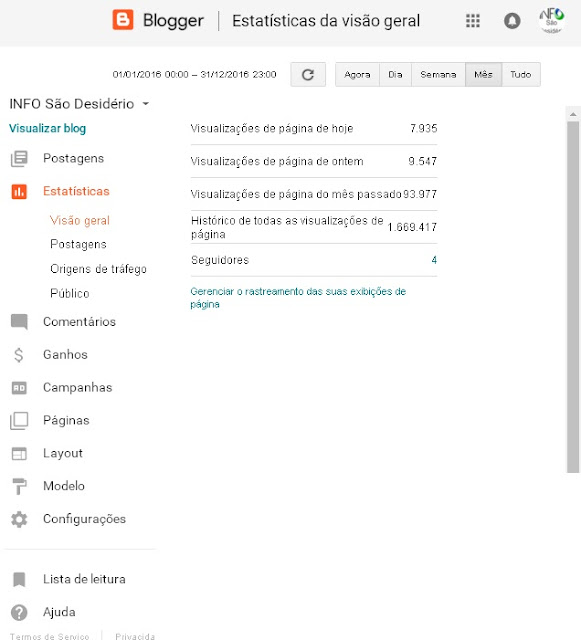Open the Estatísticas sidebar section

76,191
